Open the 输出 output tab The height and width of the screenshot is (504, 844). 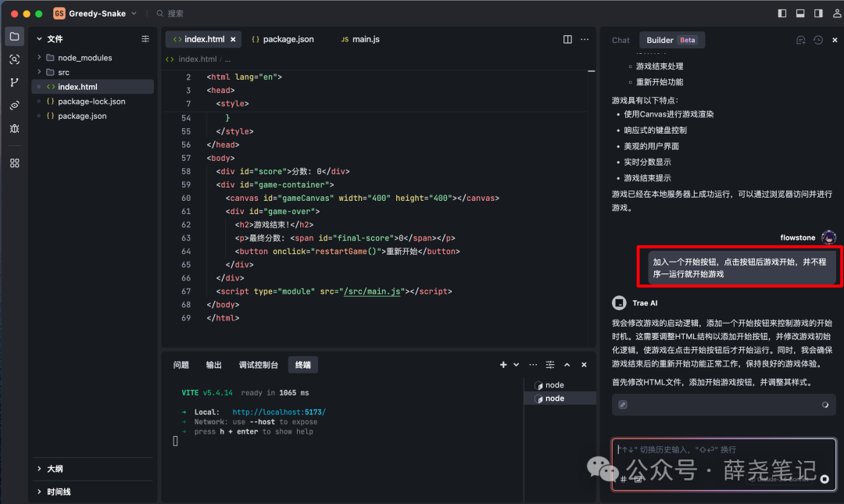(213, 365)
